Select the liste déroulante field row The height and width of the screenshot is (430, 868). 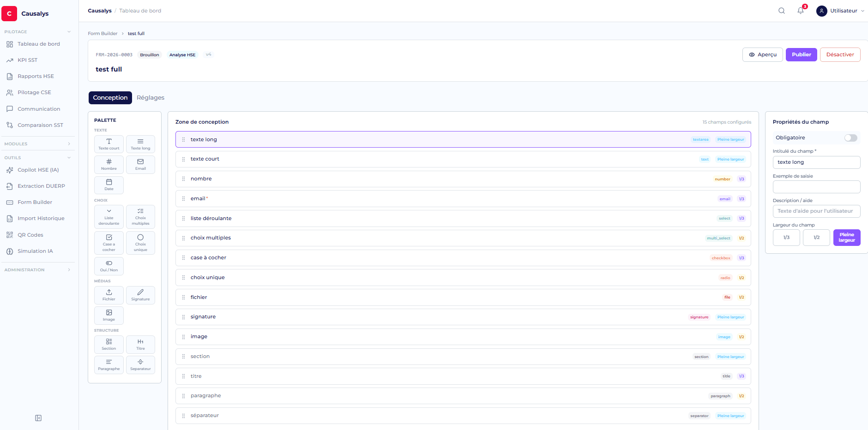coord(463,219)
